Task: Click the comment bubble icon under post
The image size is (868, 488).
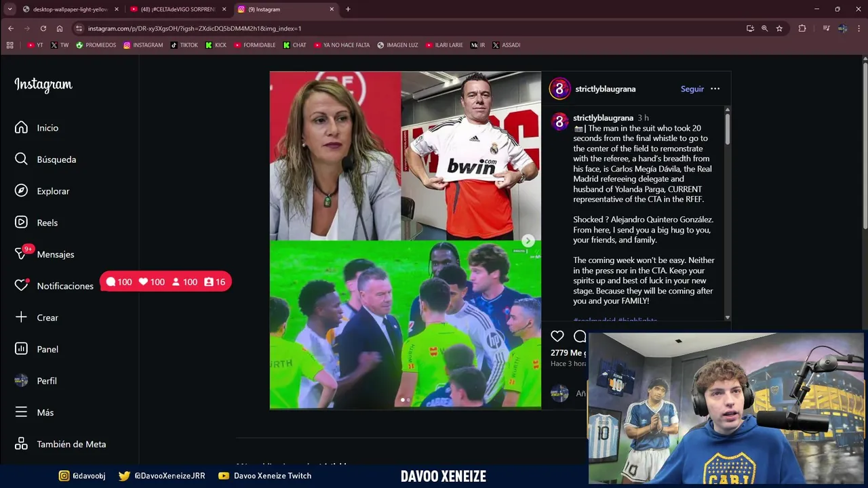Action: point(580,336)
